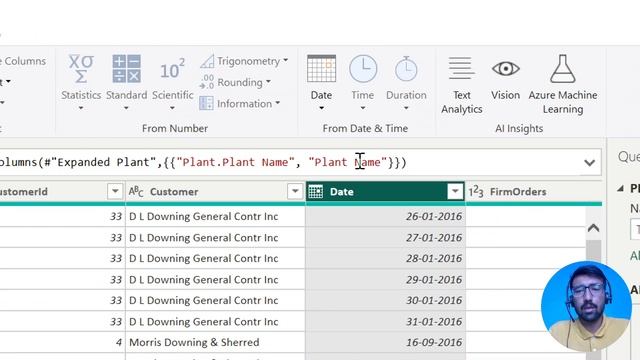The width and height of the screenshot is (640, 360).
Task: Open Azure Machine Learning
Action: [x=563, y=84]
